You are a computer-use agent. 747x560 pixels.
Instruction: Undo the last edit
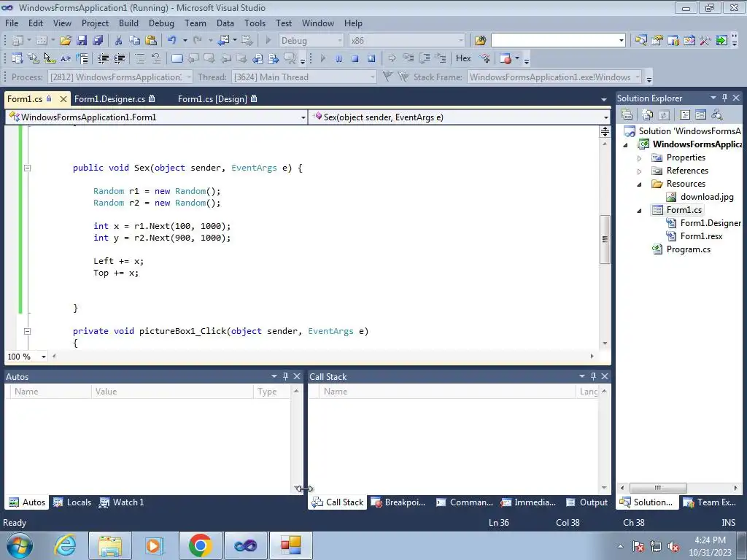tap(171, 41)
